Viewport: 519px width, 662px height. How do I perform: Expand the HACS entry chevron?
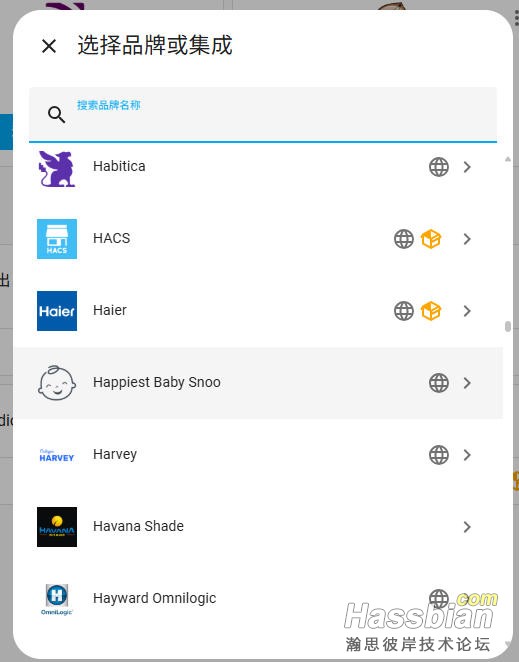(x=467, y=239)
